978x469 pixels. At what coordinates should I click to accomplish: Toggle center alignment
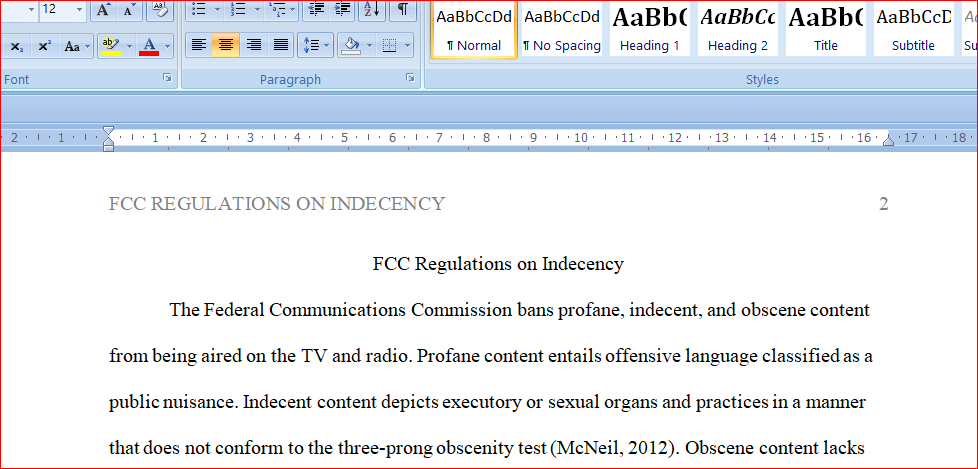[x=226, y=45]
